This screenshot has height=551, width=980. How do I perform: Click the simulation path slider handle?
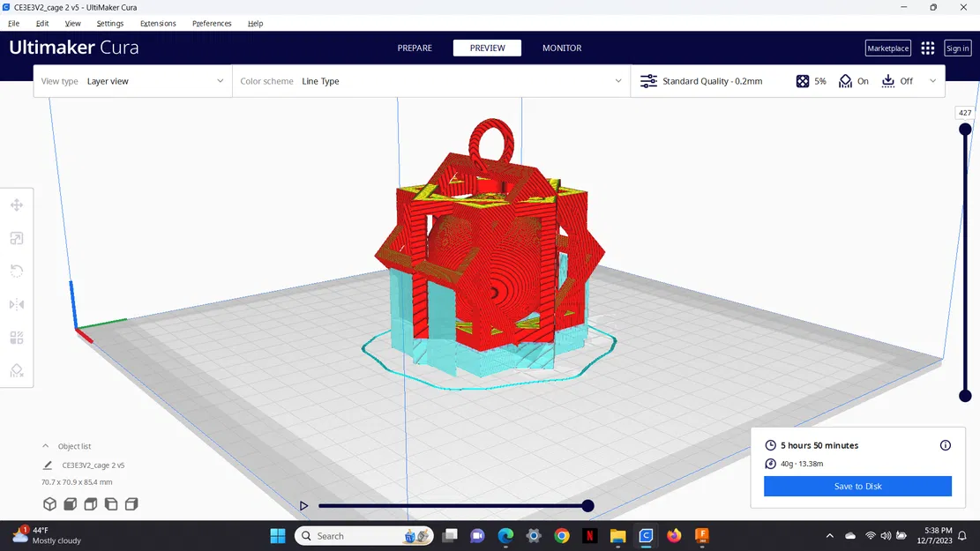click(x=587, y=506)
